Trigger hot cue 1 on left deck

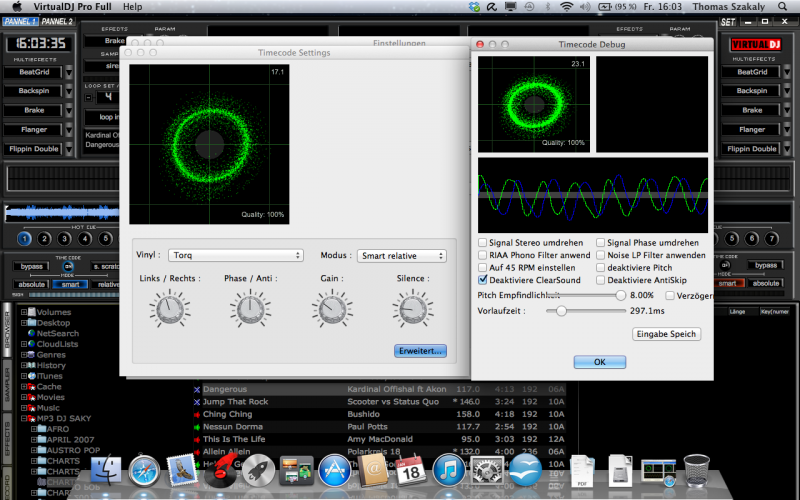coord(24,238)
